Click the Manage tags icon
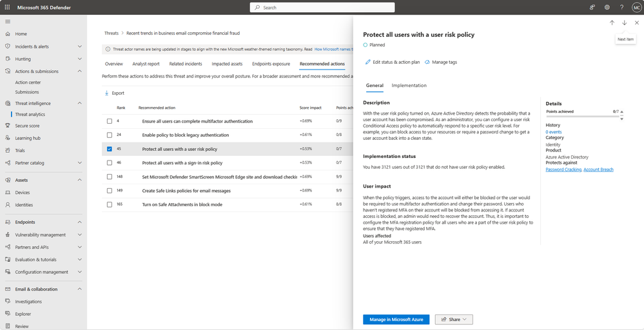The height and width of the screenshot is (330, 644). [427, 62]
